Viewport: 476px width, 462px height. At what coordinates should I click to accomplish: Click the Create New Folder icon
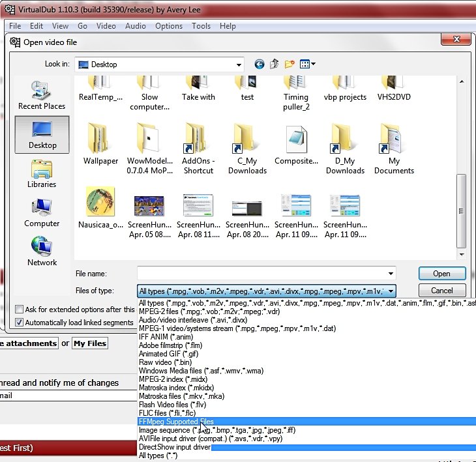click(290, 64)
